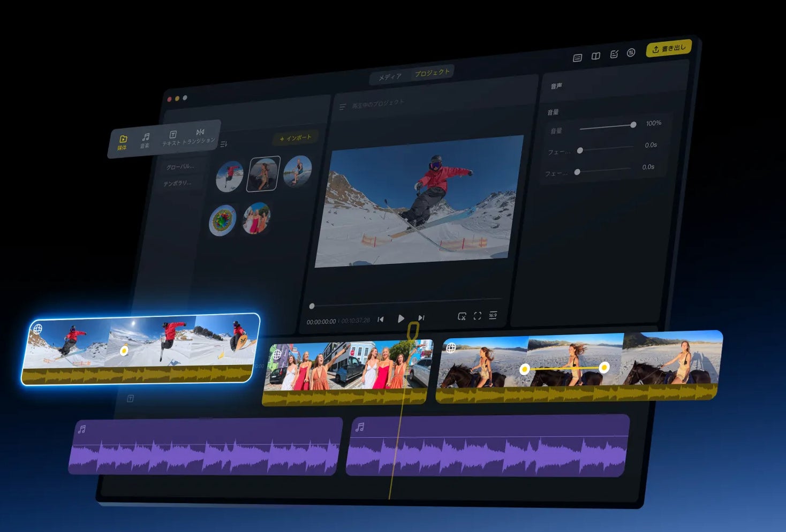786x532 pixels.
Task: Toggle the circular pause icon in the top bar
Action: tap(631, 52)
